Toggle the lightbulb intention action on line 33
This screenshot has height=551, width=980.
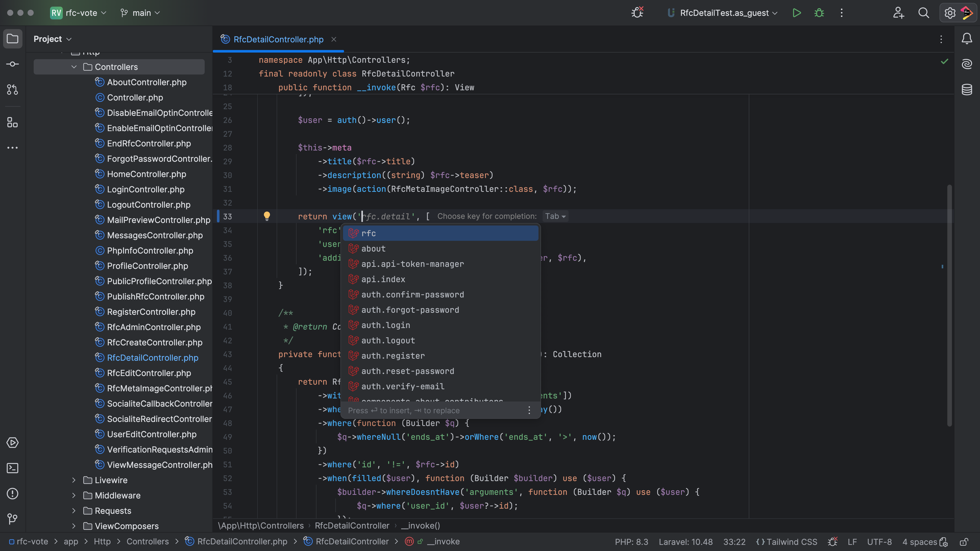coord(267,216)
